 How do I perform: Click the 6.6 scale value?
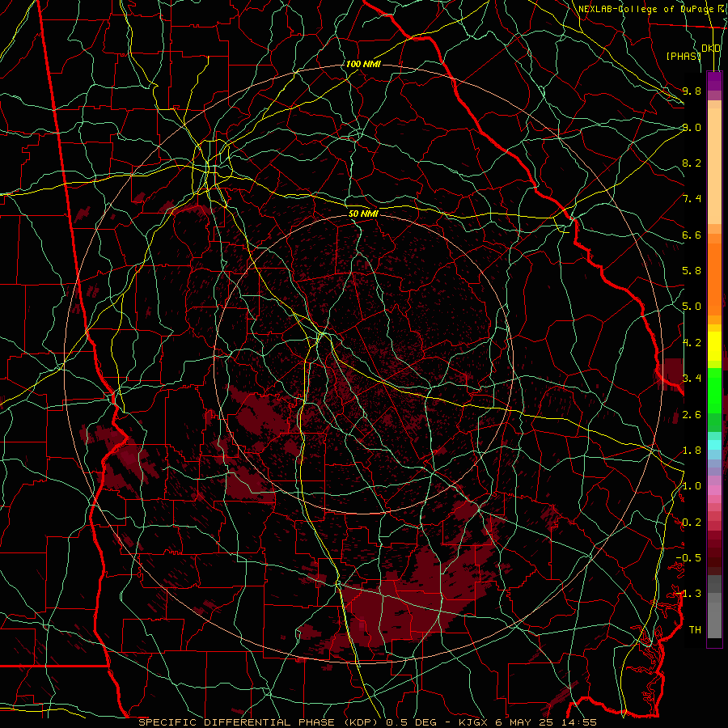point(692,235)
